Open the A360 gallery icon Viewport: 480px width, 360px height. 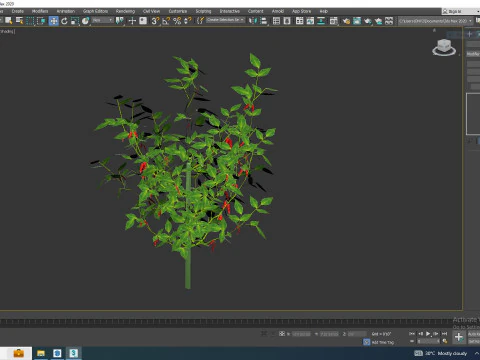(389, 21)
